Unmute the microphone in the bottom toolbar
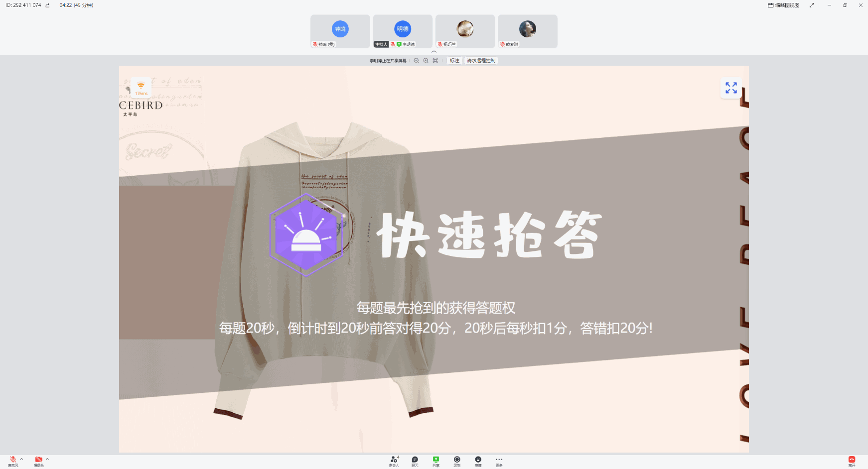The image size is (868, 469). tap(13, 460)
